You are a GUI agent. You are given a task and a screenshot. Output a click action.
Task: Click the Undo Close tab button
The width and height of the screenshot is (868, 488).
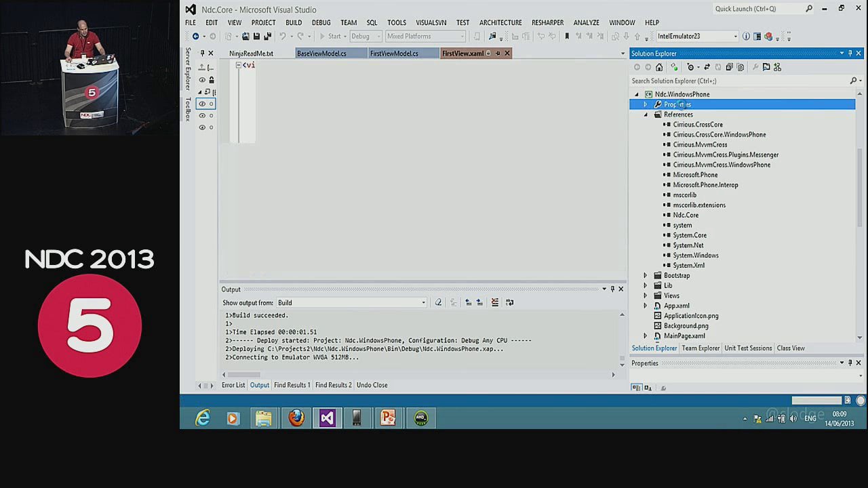click(x=372, y=385)
